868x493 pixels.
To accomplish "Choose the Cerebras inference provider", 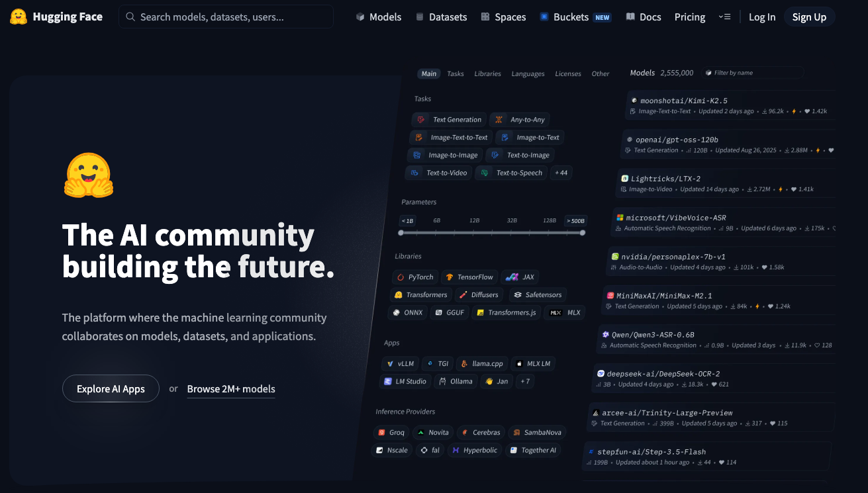I will pyautogui.click(x=481, y=433).
